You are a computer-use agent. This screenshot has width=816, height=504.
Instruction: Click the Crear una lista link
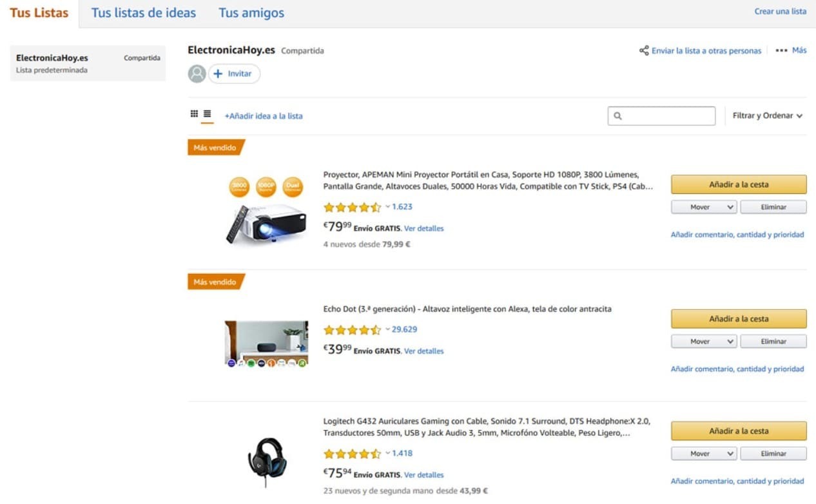[x=780, y=12]
